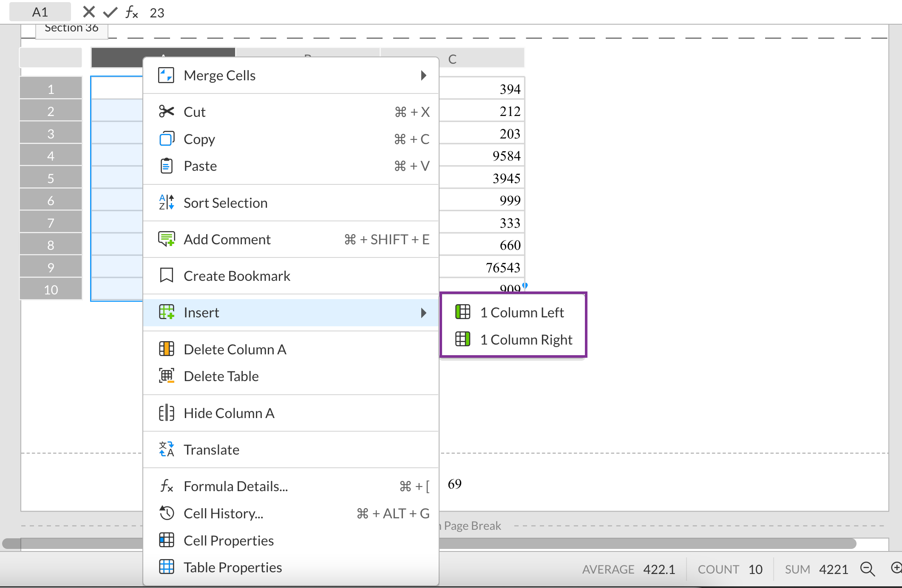
Task: Select row 5 header
Action: pos(51,178)
